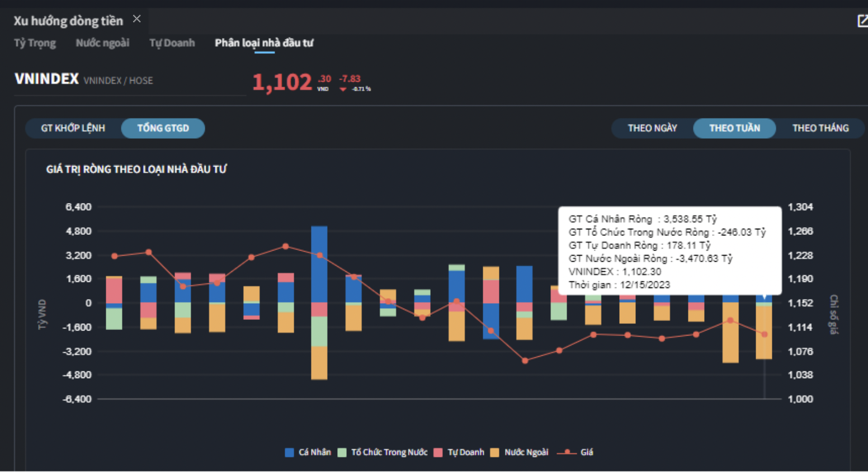The image size is (868, 472).
Task: Click the pink Tự Doanh legend square
Action: click(438, 452)
